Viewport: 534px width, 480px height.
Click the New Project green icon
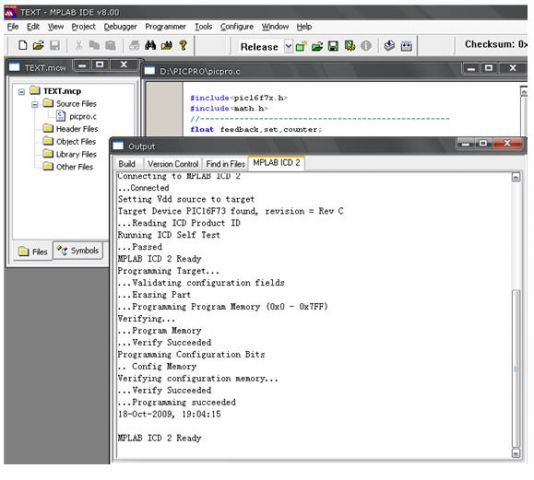(x=301, y=46)
